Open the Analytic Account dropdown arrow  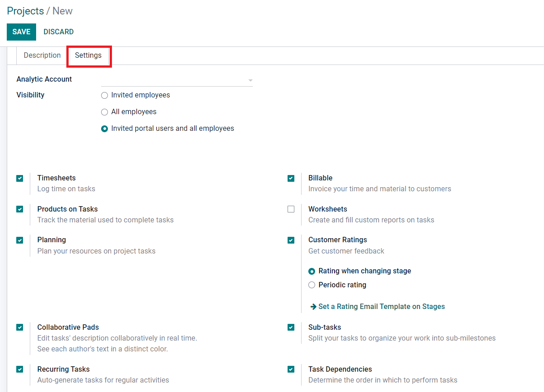pyautogui.click(x=250, y=81)
